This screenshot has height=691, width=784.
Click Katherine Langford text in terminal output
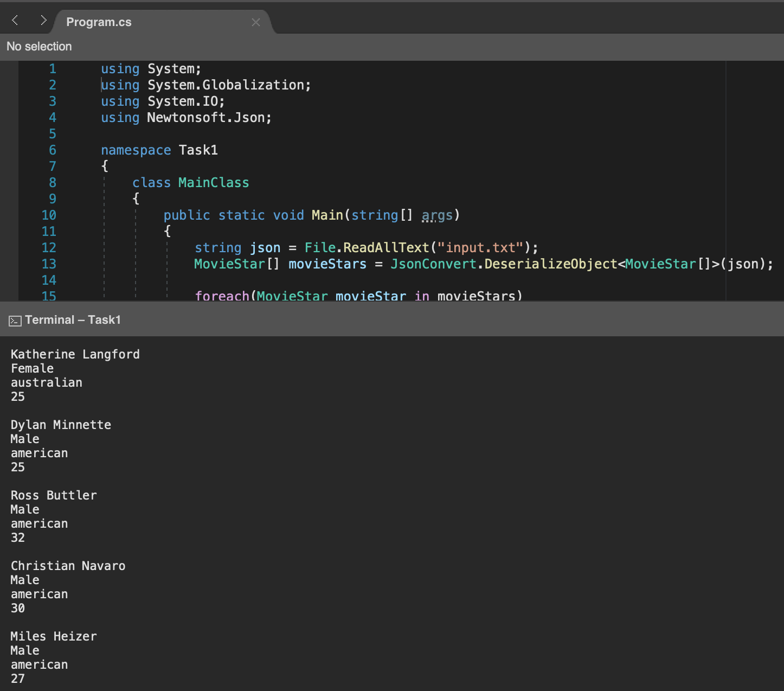pos(75,354)
